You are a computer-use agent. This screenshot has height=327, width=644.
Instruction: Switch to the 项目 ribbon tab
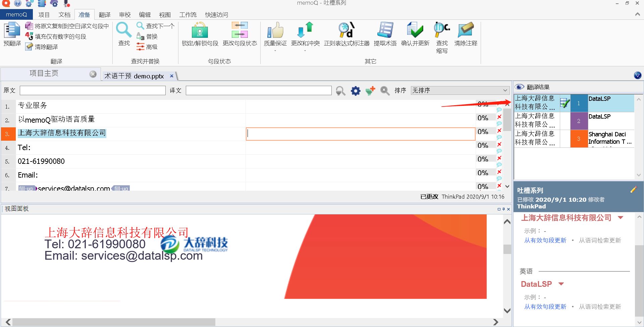click(x=44, y=15)
